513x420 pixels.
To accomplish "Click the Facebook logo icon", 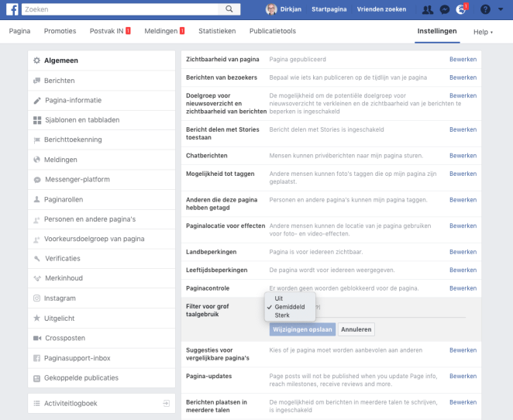I will [x=12, y=9].
